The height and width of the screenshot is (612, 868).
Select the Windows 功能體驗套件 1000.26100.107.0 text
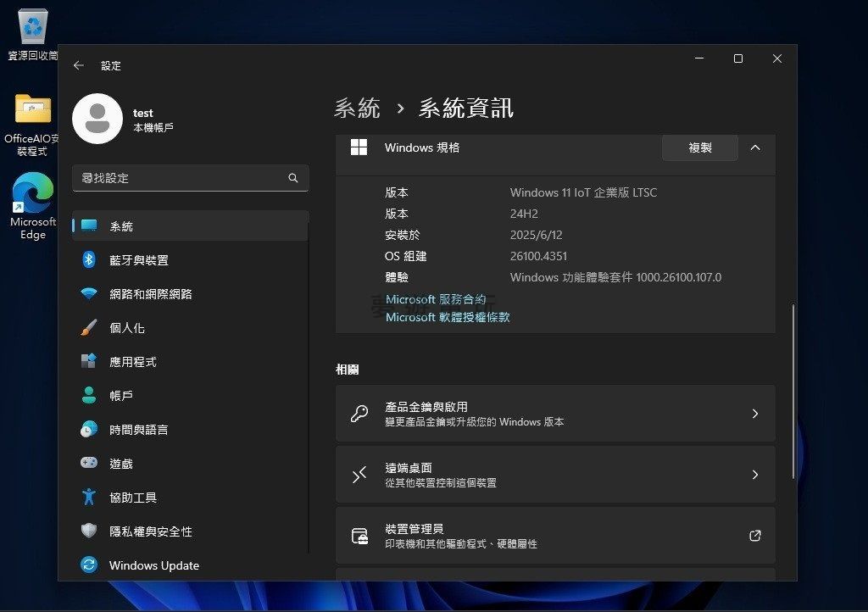615,277
